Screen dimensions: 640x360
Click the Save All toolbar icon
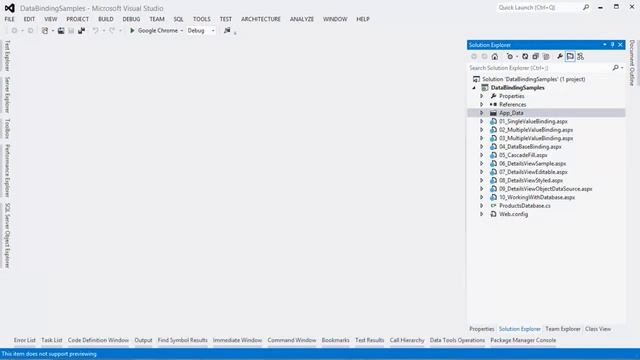(x=81, y=31)
